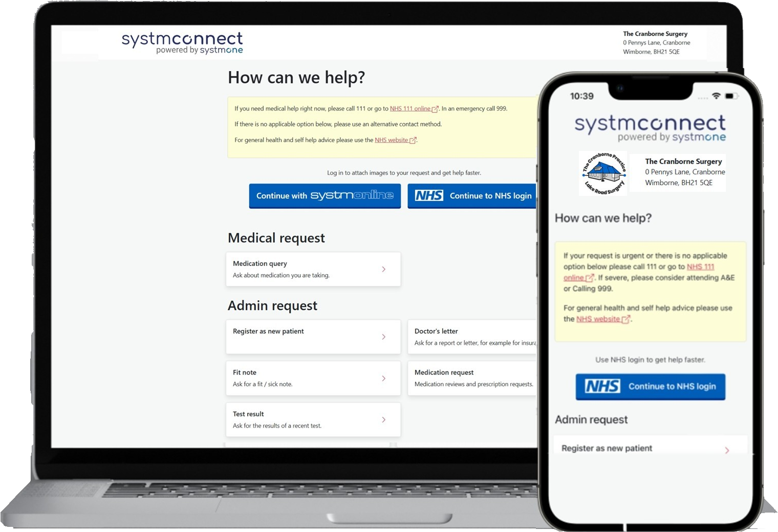778x532 pixels.
Task: Click external link icon beside laptop NHS 111 online
Action: click(435, 109)
